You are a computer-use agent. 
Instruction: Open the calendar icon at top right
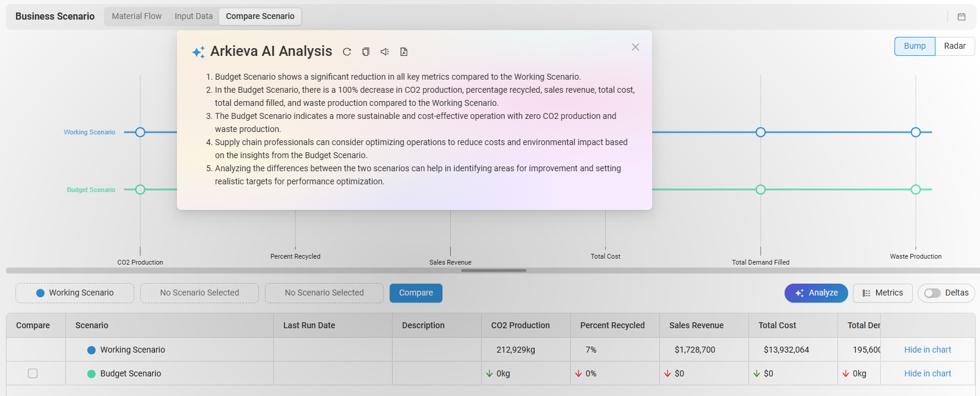pos(962,17)
